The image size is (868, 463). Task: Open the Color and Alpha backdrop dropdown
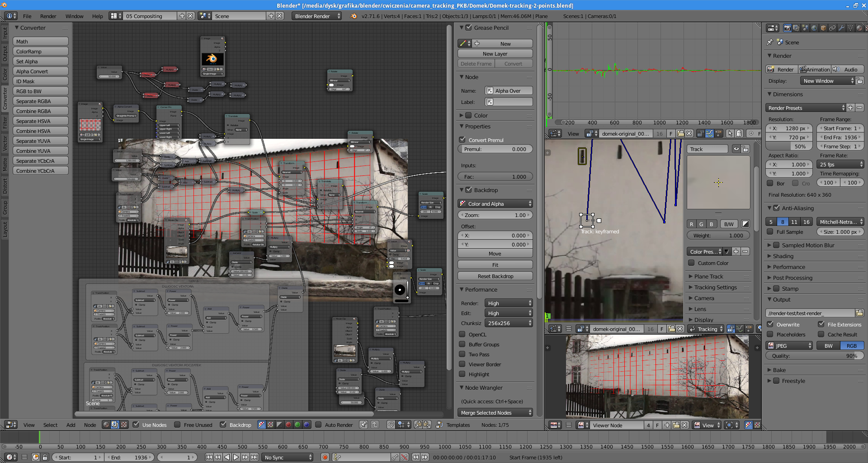[x=495, y=203]
